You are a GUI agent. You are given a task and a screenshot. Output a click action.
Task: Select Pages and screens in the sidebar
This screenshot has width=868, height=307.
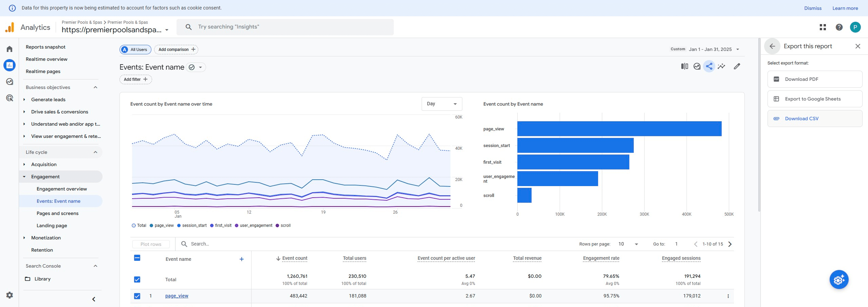(57, 213)
